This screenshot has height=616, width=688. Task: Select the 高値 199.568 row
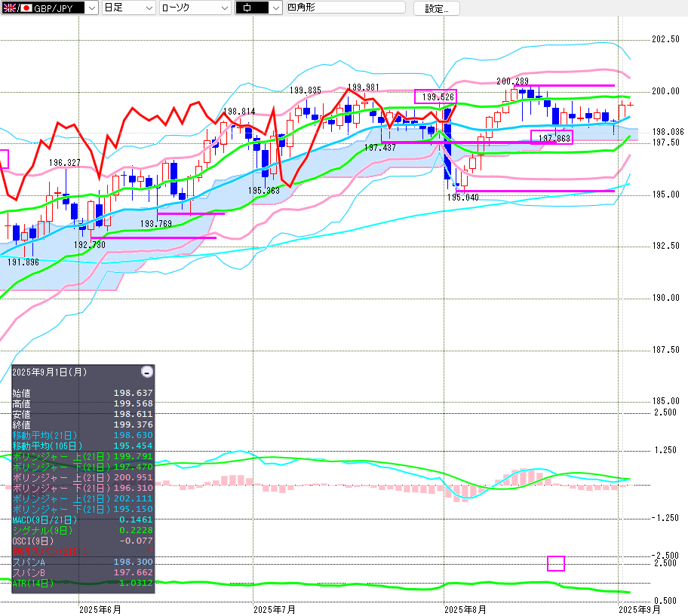click(x=82, y=403)
